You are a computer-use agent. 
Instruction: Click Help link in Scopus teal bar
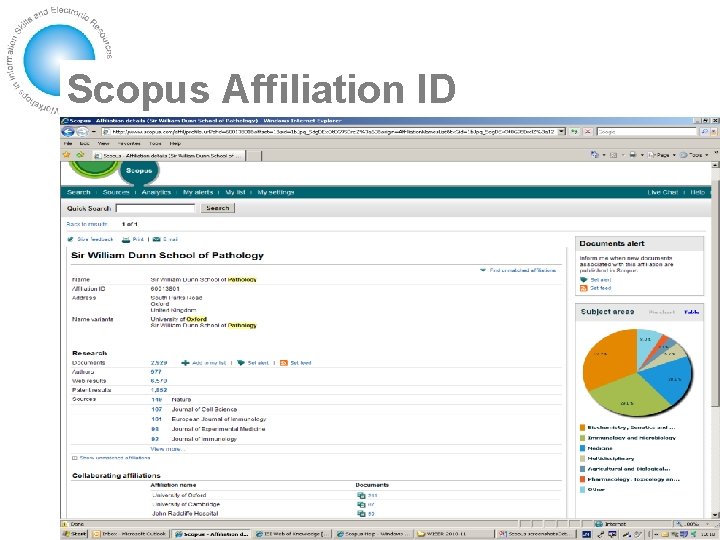coord(697,192)
